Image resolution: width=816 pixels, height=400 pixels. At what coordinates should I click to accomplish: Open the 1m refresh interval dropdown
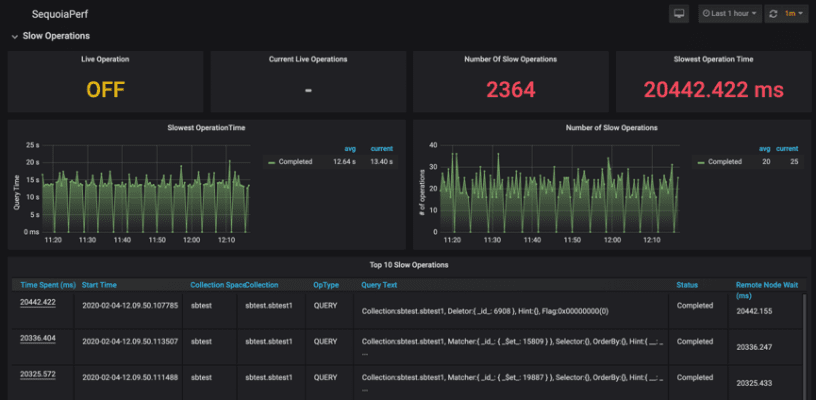point(795,14)
